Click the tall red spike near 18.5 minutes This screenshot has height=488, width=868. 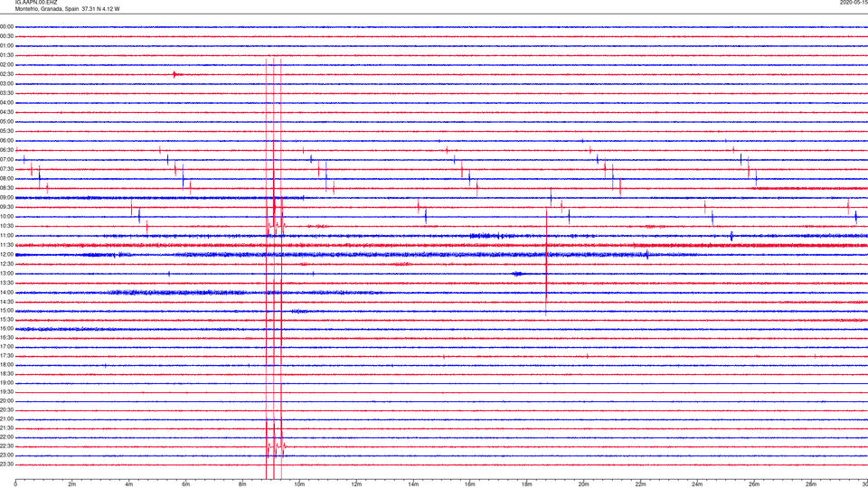coord(546,261)
